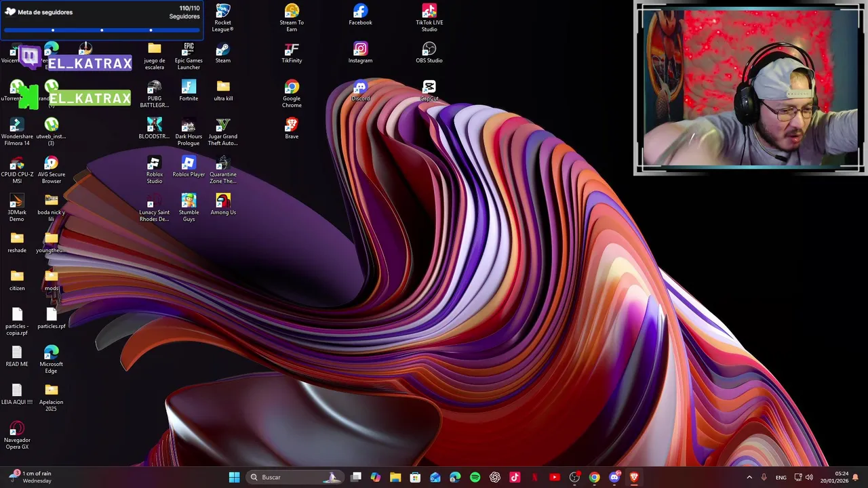Select the mods folder
This screenshot has height=488, width=868.
(51, 281)
